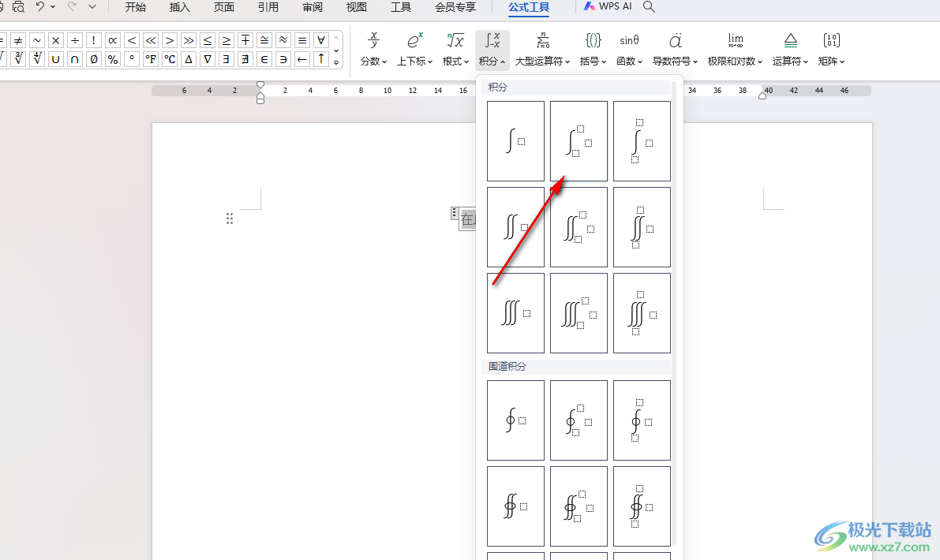The image size is (940, 560).
Task: Undo the last action
Action: (40, 6)
